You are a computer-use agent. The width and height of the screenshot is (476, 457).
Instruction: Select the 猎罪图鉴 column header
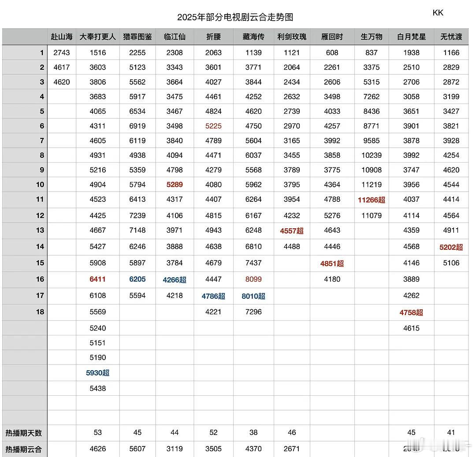click(x=137, y=37)
